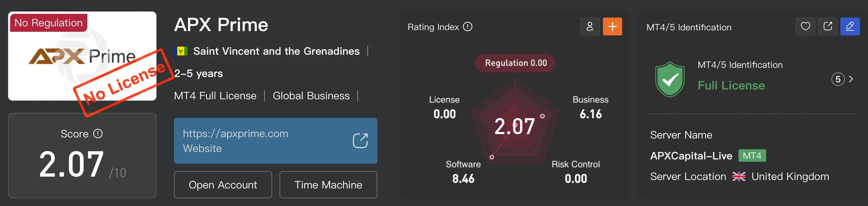Open the https://apxprime.com website link
Viewport: 868px width, 206px height.
pos(276,141)
